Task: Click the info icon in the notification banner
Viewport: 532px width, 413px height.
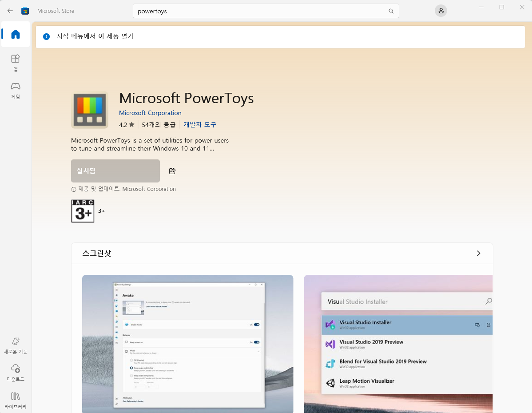Action: [47, 36]
